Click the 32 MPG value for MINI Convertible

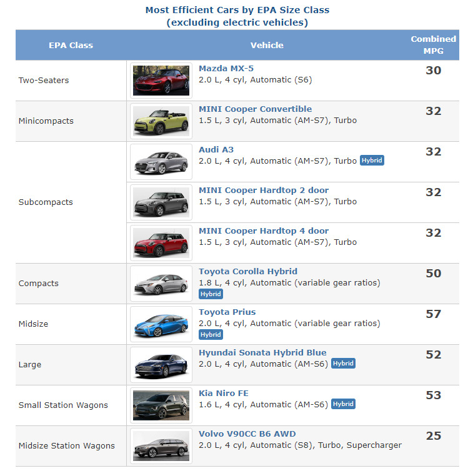tap(433, 111)
